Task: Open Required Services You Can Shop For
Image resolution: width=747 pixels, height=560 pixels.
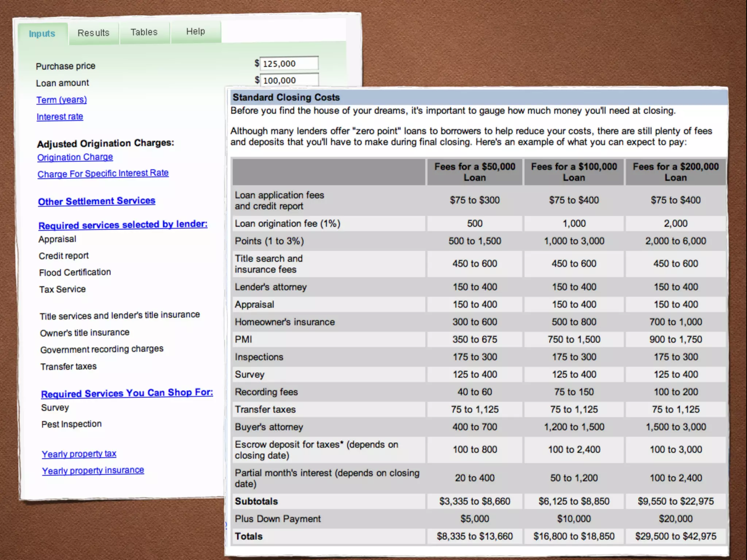Action: coord(127,393)
